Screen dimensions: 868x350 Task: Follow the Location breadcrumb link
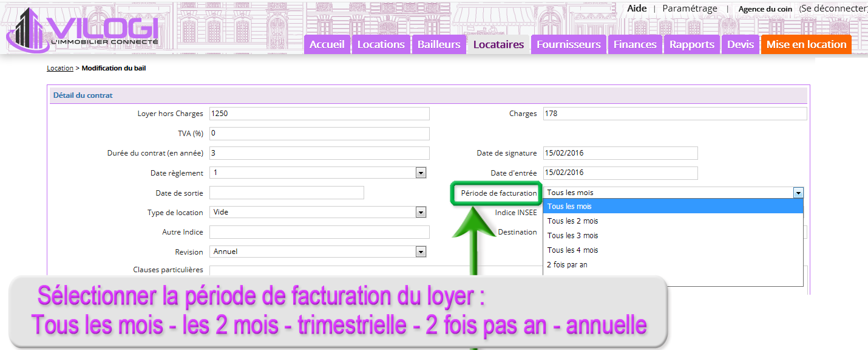(x=59, y=68)
